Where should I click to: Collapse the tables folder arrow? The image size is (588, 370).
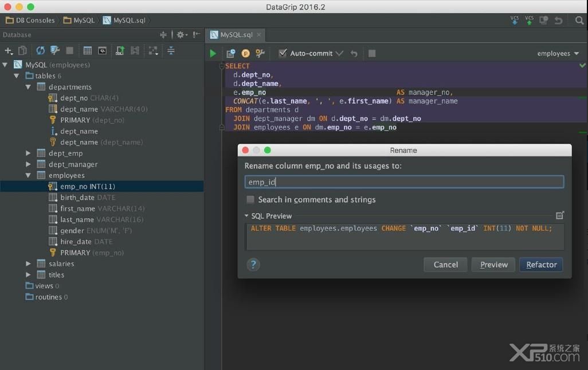(17, 76)
